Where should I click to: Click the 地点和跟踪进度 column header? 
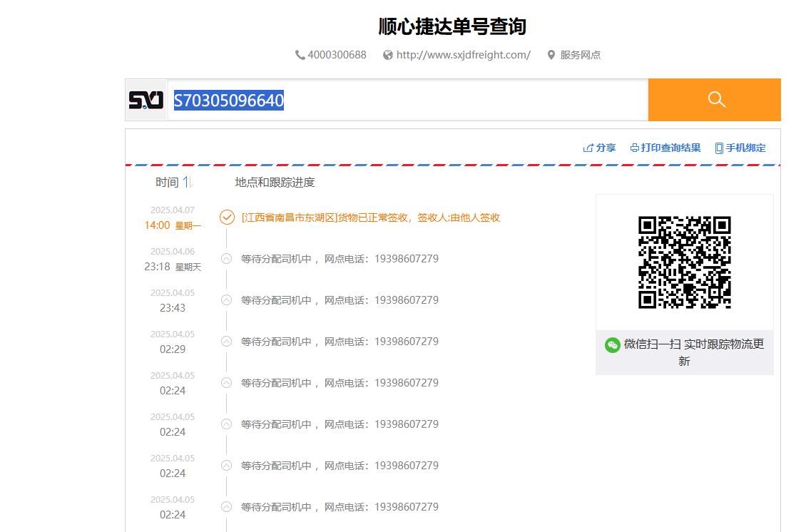(275, 182)
